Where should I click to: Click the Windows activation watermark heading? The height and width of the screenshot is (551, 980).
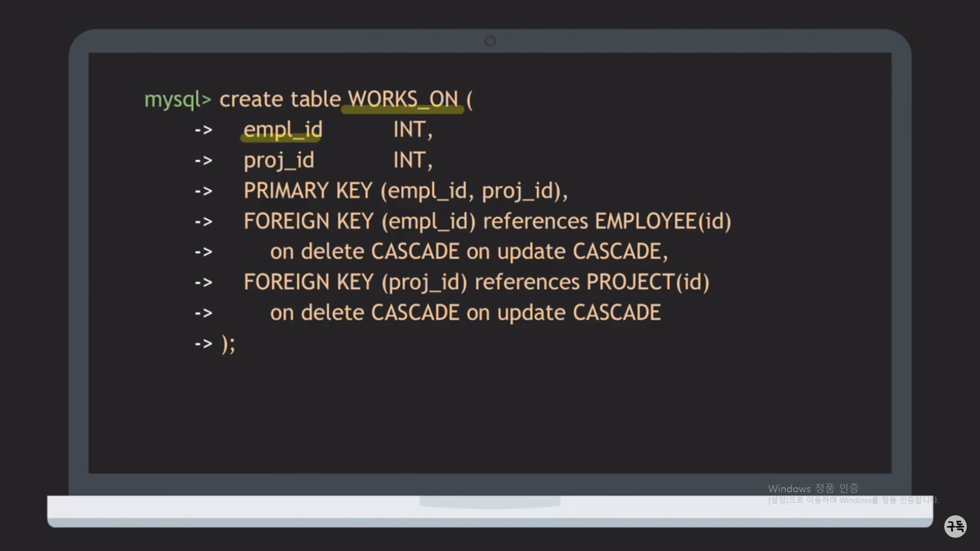pyautogui.click(x=813, y=488)
